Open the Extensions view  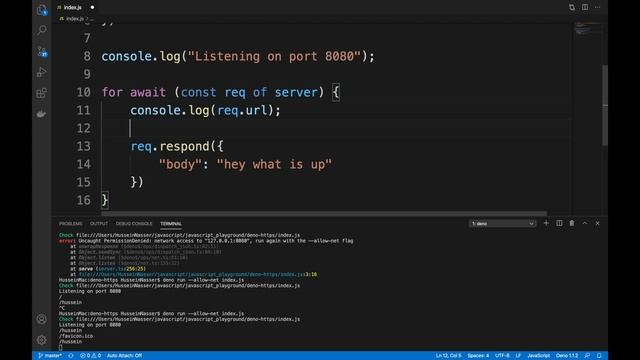[x=42, y=93]
